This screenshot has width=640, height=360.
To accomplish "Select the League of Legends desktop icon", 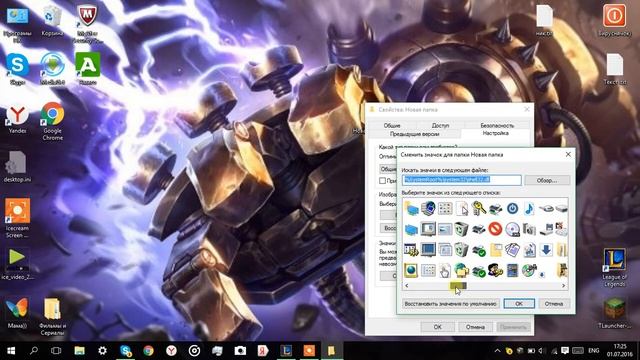I will tap(614, 267).
